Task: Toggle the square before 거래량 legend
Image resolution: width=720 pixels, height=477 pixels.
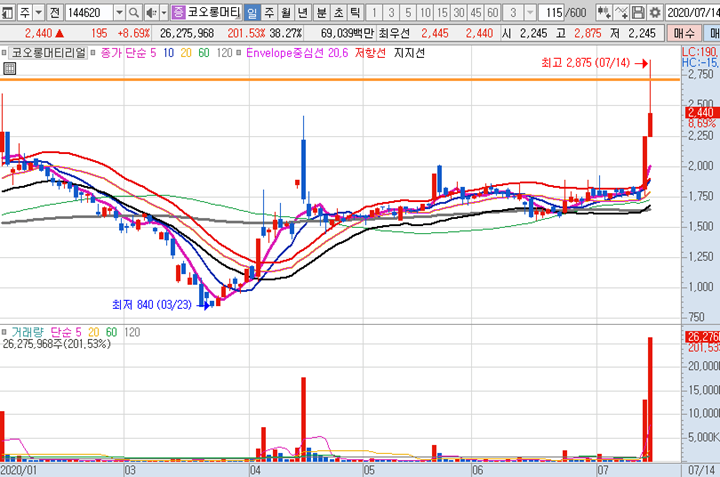Action: [x=4, y=331]
